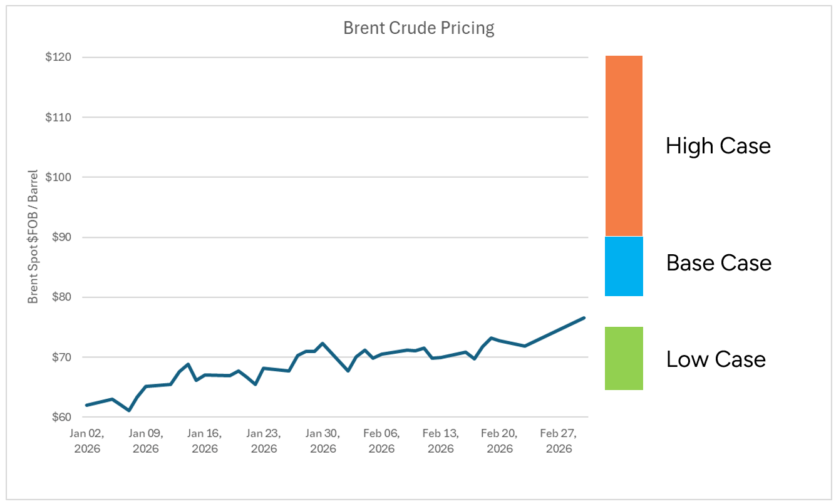Screen dimensions: 836x504
Task: Select the "Brent Spot $FOB / Barrel" axis title
Action: [x=33, y=237]
